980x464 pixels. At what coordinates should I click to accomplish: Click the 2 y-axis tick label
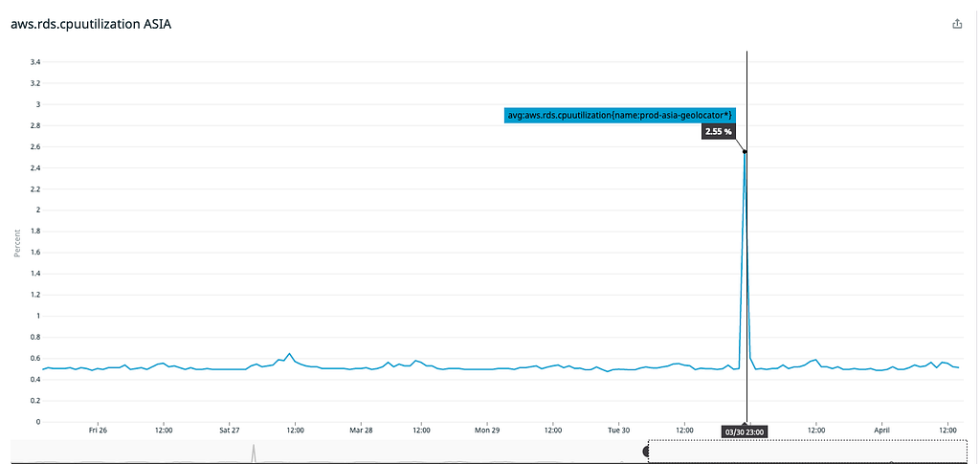37,210
